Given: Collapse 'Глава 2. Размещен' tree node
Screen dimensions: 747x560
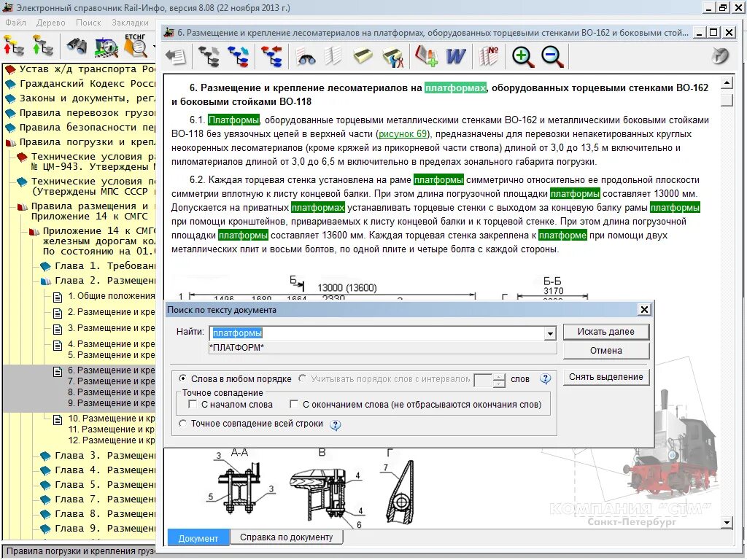Looking at the screenshot, I should (46, 281).
